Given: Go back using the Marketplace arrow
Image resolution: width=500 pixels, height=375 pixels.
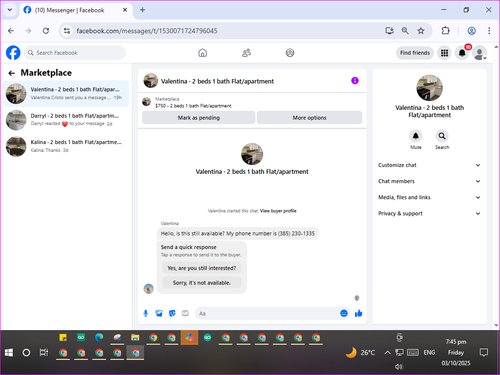Looking at the screenshot, I should tap(12, 73).
